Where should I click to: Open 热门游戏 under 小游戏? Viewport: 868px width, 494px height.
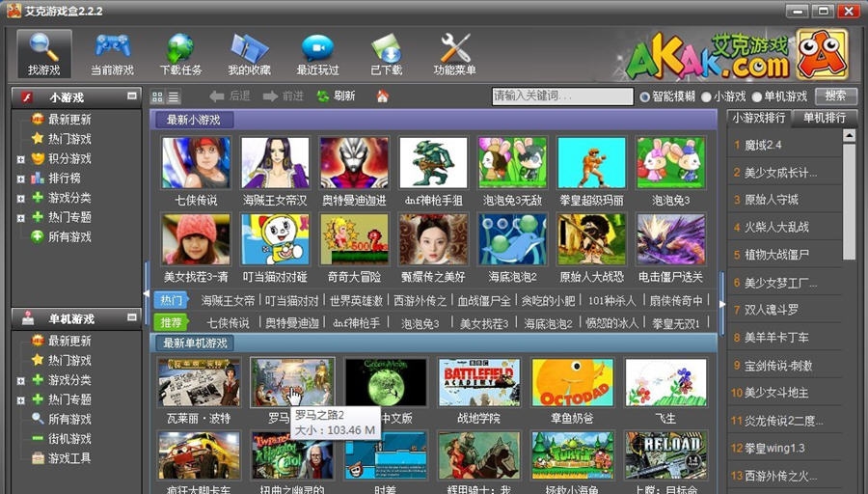69,138
